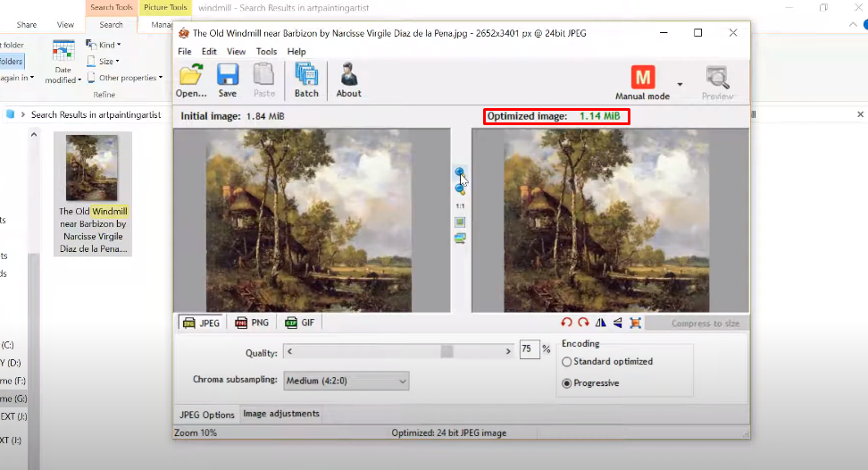Image resolution: width=868 pixels, height=470 pixels.
Task: Save the optimized image
Action: coord(228,75)
